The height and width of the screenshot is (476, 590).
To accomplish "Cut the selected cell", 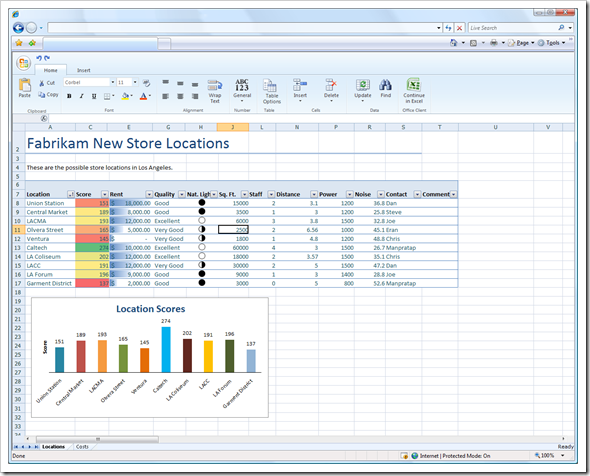I will click(47, 83).
